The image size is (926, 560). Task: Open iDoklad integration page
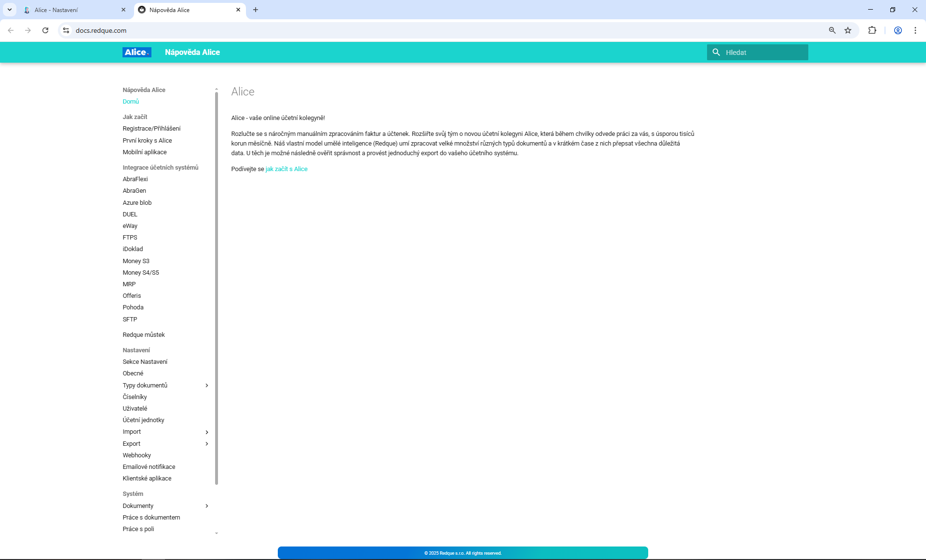pos(133,249)
